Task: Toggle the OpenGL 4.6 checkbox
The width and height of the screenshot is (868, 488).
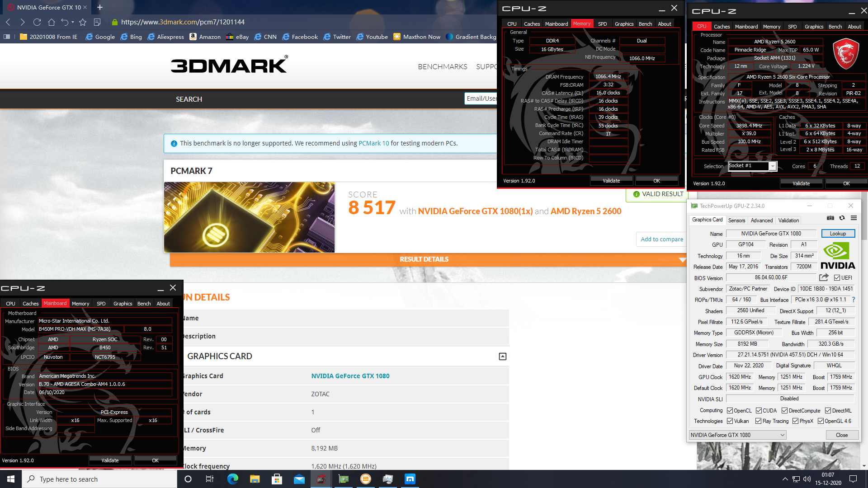Action: coord(821,421)
